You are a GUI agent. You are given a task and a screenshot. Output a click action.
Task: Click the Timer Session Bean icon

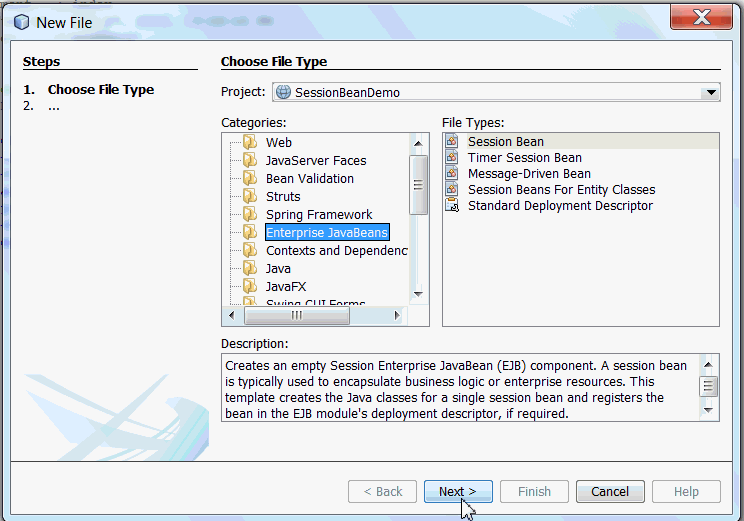pos(452,157)
